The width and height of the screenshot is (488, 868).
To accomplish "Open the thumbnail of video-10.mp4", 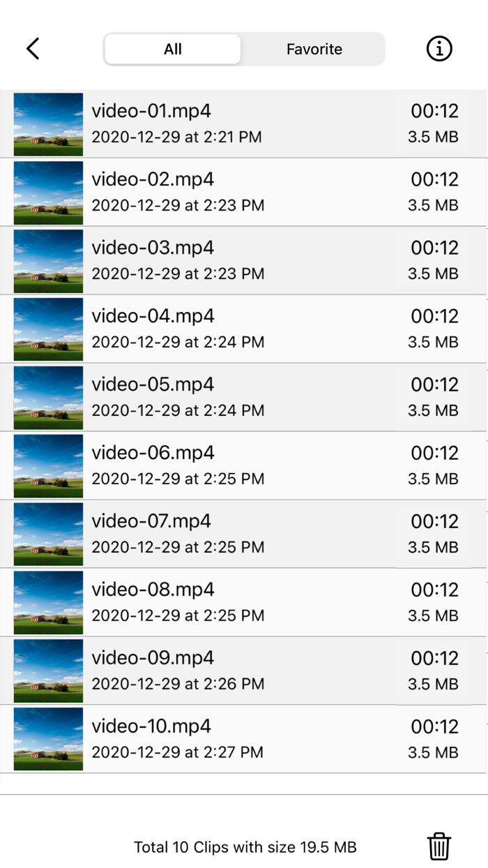I will pyautogui.click(x=47, y=739).
